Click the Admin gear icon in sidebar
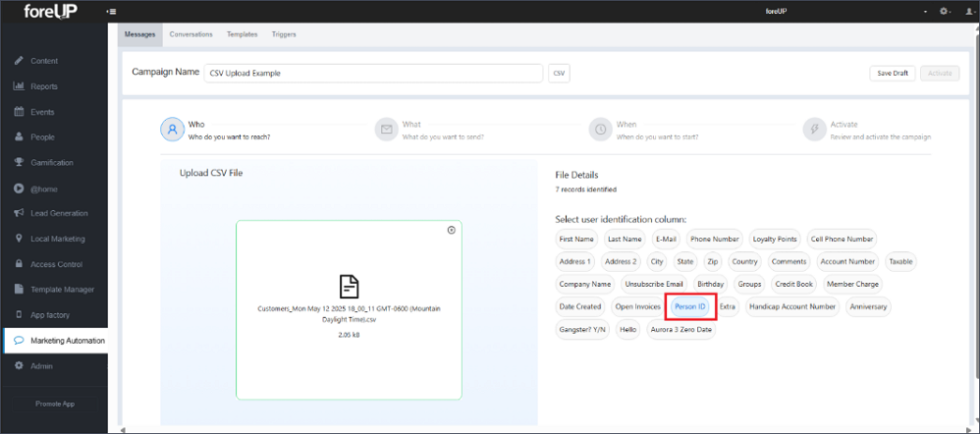 (19, 366)
